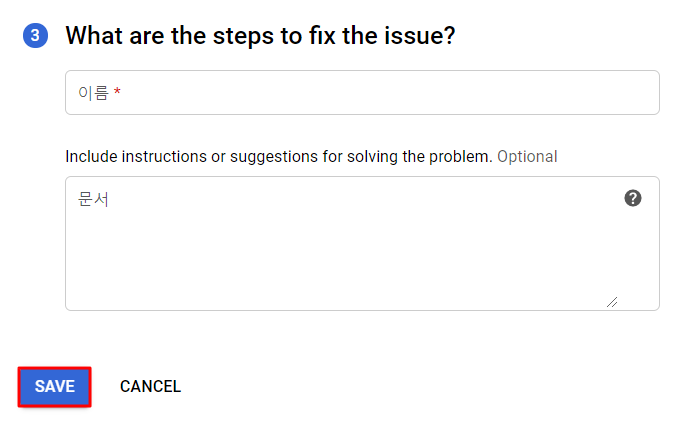The width and height of the screenshot is (692, 431).
Task: Open documentation help tooltip icon
Action: point(632,198)
